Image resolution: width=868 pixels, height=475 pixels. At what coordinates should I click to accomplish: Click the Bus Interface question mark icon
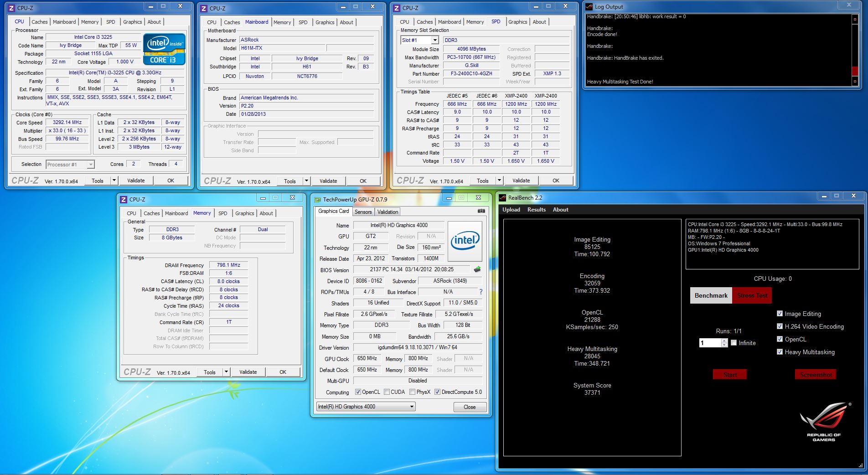(480, 292)
